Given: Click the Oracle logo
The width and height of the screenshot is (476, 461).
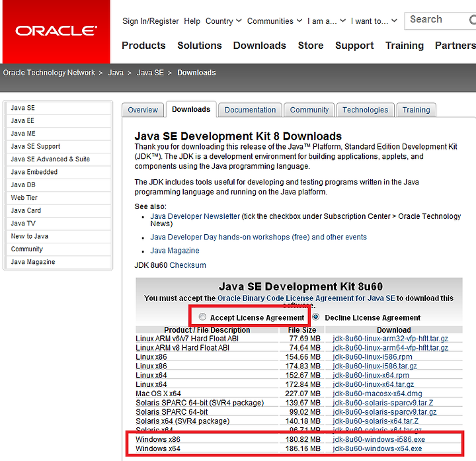Looking at the screenshot, I should [56, 30].
